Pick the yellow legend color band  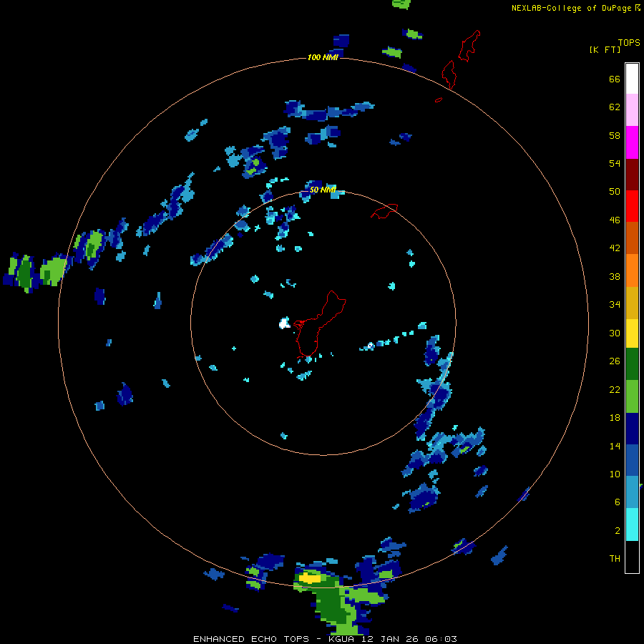pyautogui.click(x=632, y=333)
